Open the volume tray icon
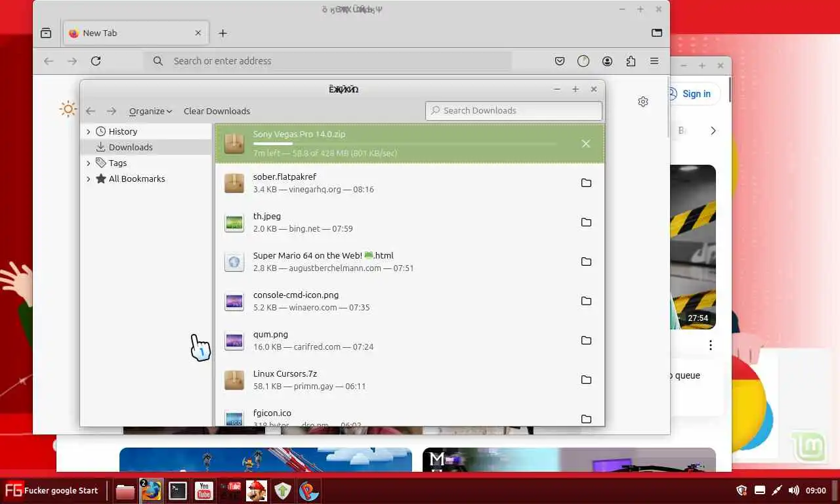840x504 pixels. 793,490
